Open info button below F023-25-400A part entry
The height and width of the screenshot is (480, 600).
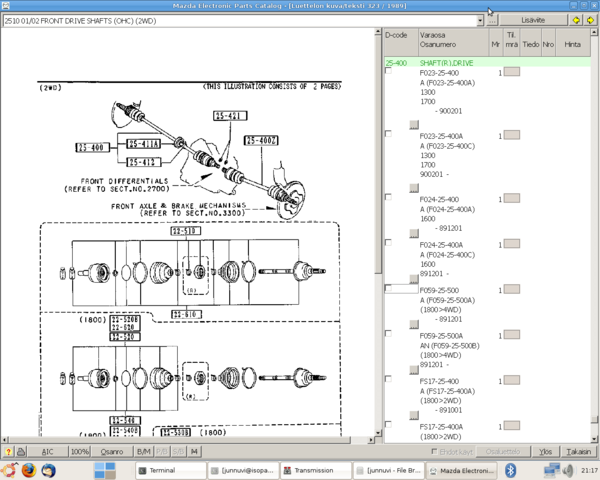pos(414,188)
